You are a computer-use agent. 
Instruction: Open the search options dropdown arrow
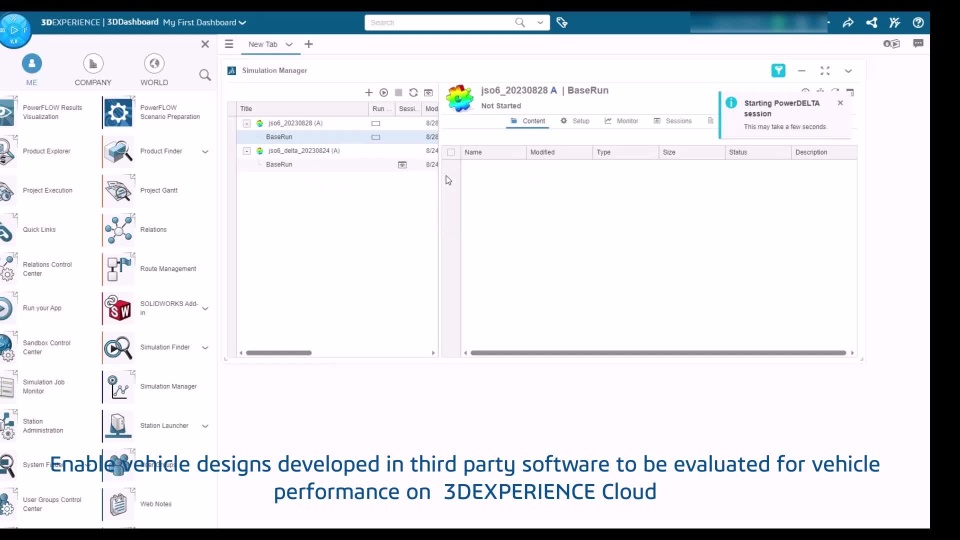(540, 23)
